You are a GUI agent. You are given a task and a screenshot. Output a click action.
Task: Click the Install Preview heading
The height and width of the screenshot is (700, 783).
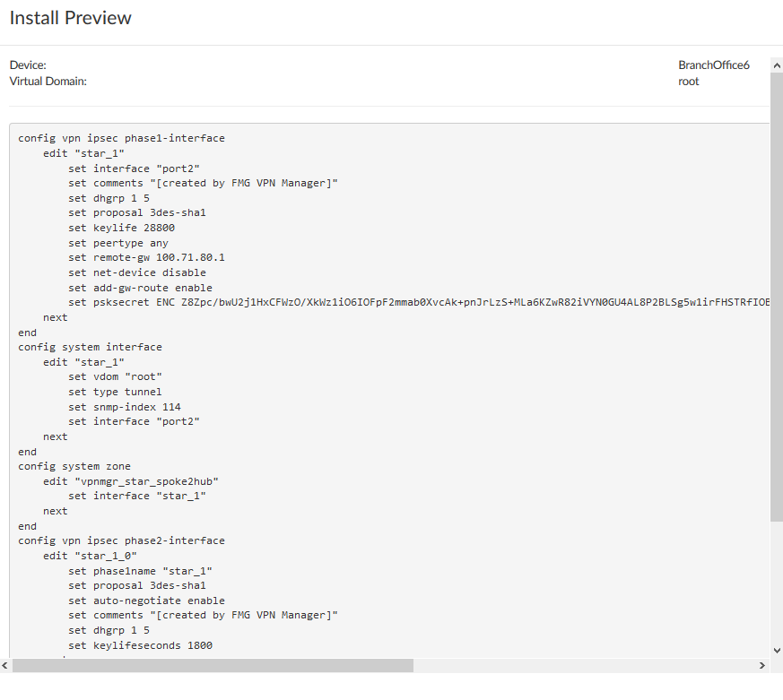(x=71, y=18)
